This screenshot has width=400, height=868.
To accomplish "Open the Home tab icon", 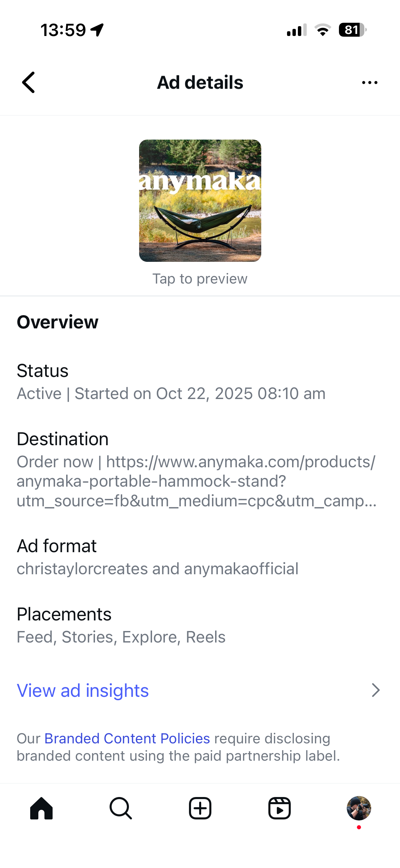I will 41,808.
